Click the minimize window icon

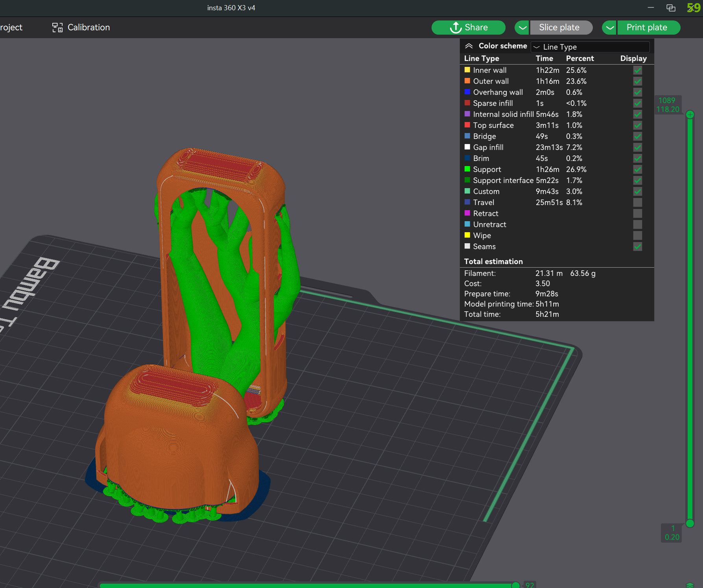point(651,8)
